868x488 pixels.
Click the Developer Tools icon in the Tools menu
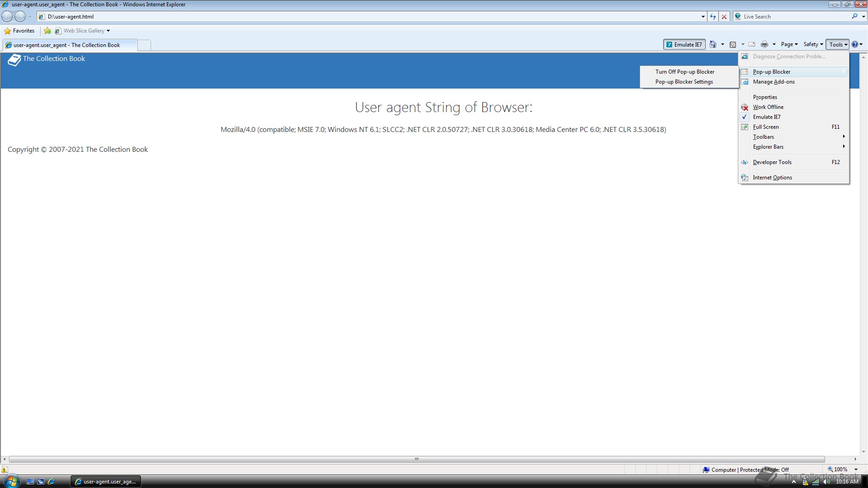coord(745,162)
